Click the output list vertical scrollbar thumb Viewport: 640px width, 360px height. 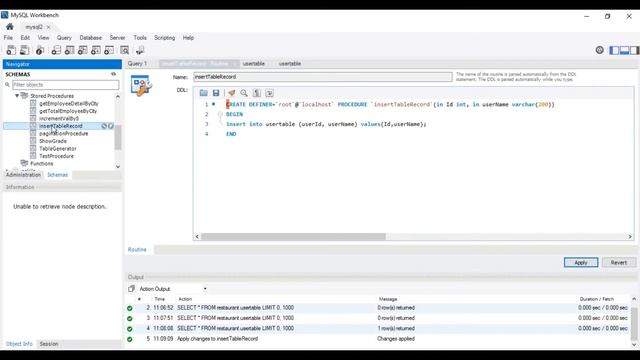634,323
